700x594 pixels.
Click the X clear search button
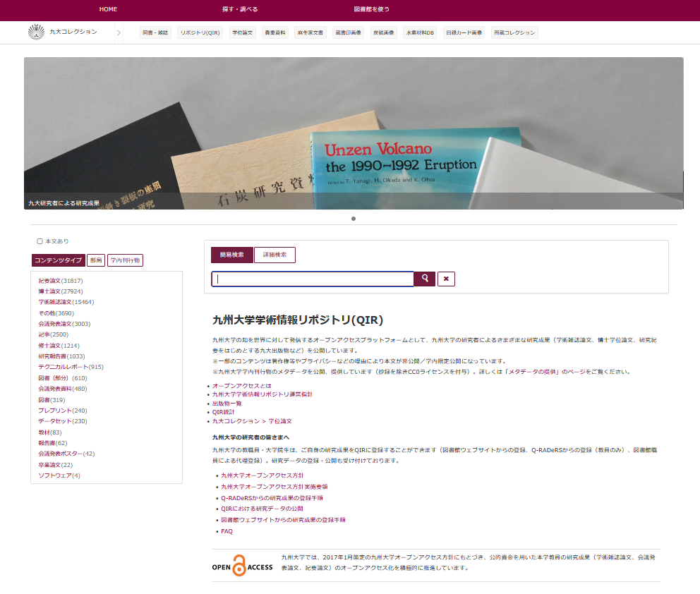pyautogui.click(x=446, y=279)
